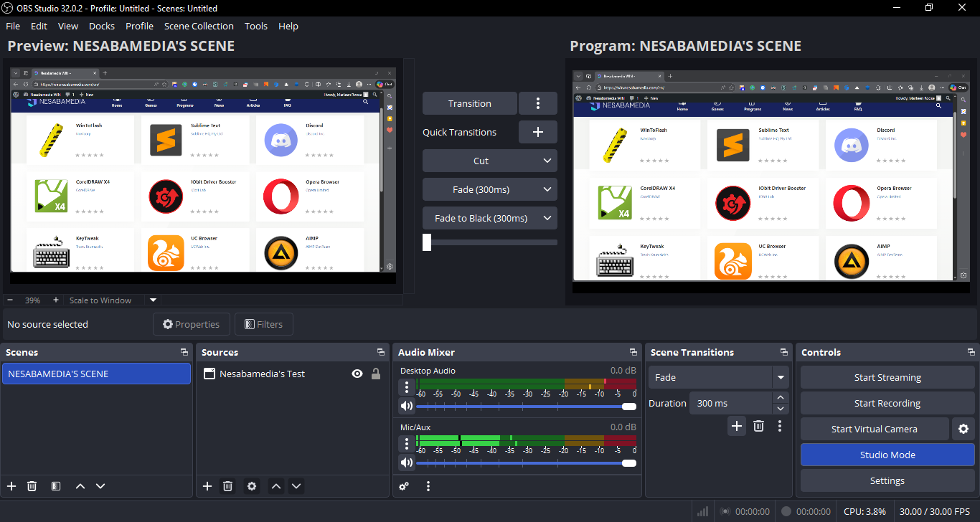Viewport: 980px width, 522px height.
Task: Open the Scene Collection menu
Action: (x=199, y=26)
